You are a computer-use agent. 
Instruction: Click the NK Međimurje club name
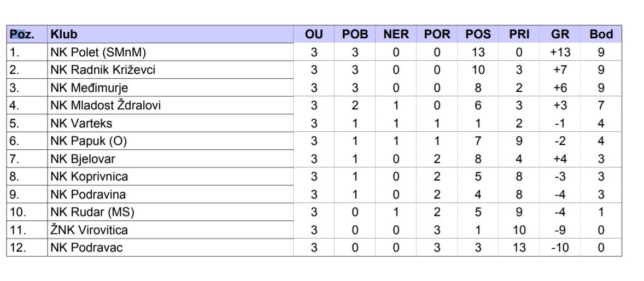[89, 87]
